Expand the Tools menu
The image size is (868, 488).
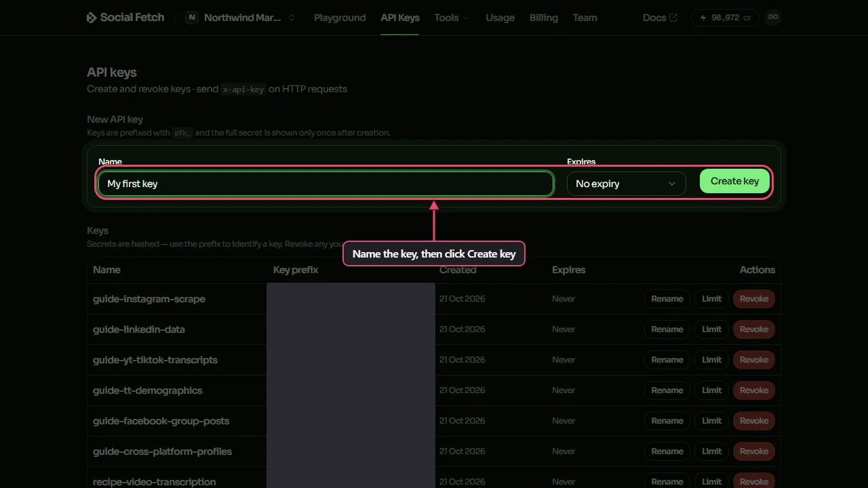(x=452, y=18)
